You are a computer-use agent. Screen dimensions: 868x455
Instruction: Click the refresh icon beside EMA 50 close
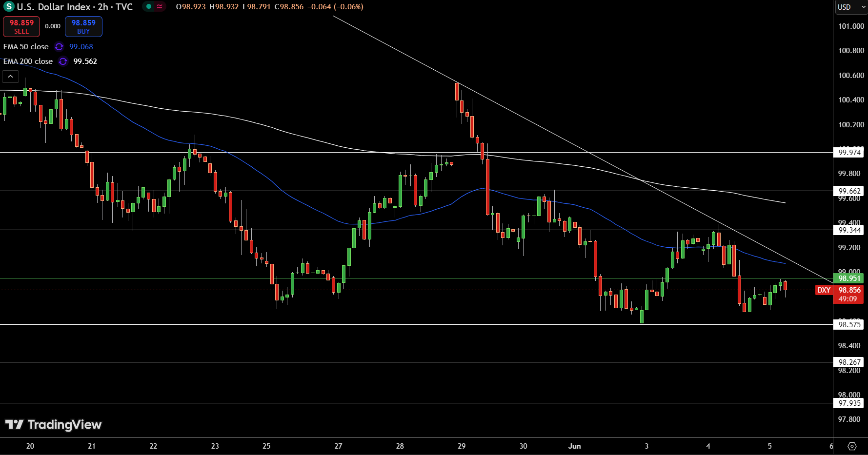click(59, 47)
